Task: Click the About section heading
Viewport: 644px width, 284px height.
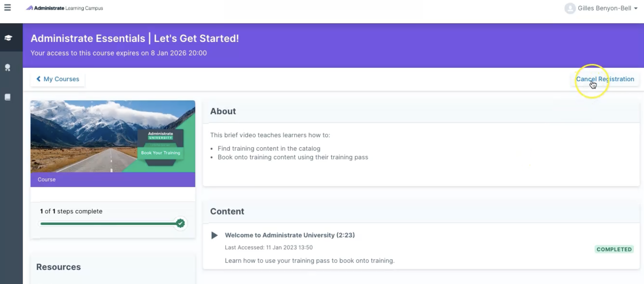Action: pos(223,111)
